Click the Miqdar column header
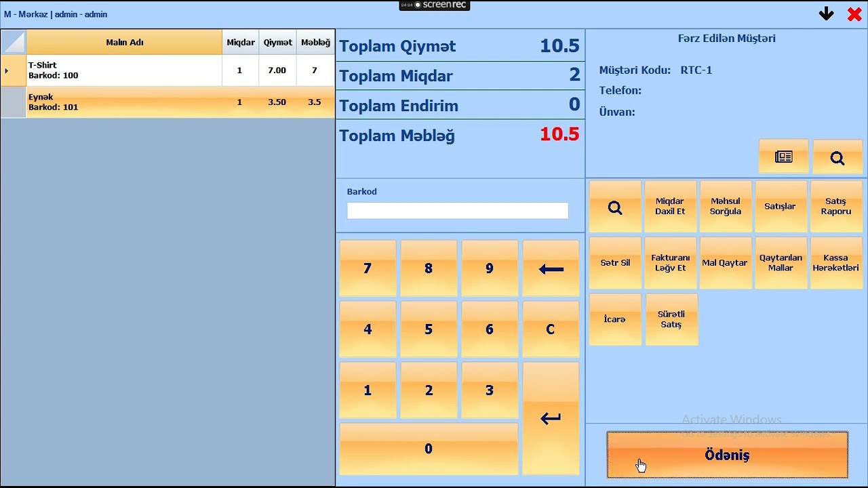Image resolution: width=868 pixels, height=488 pixels. click(241, 42)
